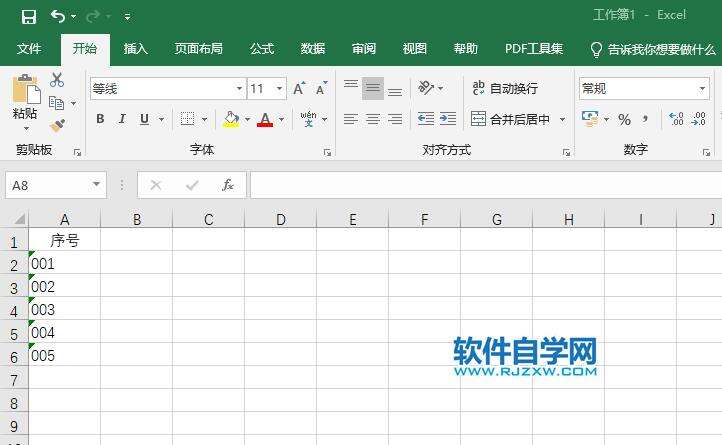Screen dimensions: 722x445
Task: Open the 对齐方式 dialog launcher
Action: click(566, 152)
